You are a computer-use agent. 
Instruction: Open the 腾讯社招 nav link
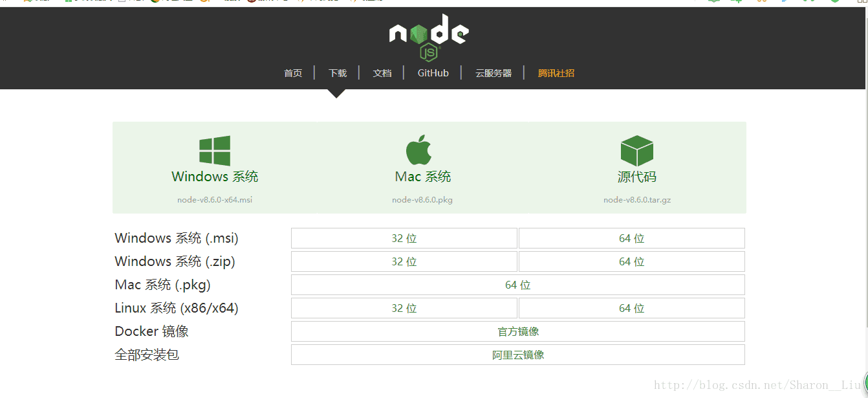click(x=556, y=73)
